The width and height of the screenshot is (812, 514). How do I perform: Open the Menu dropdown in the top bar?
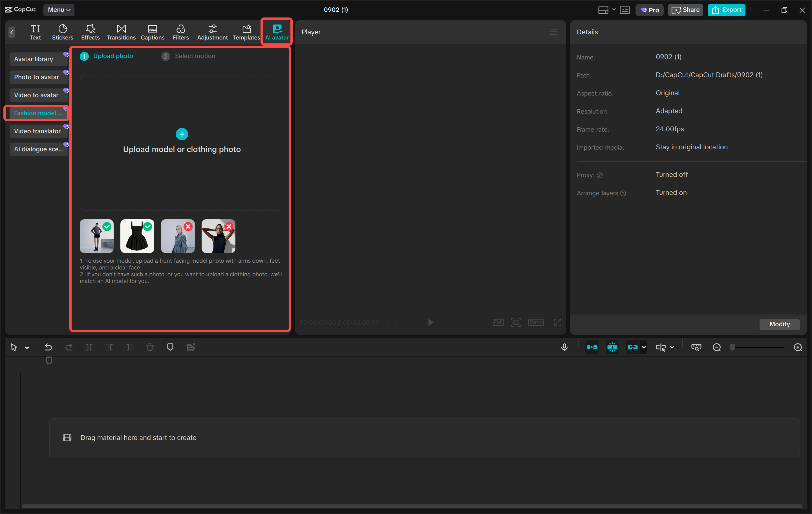[59, 10]
